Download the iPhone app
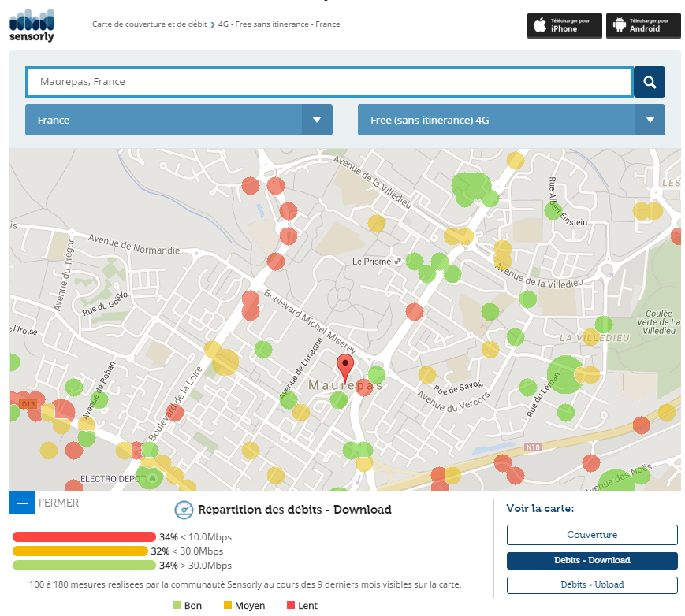 [x=564, y=25]
